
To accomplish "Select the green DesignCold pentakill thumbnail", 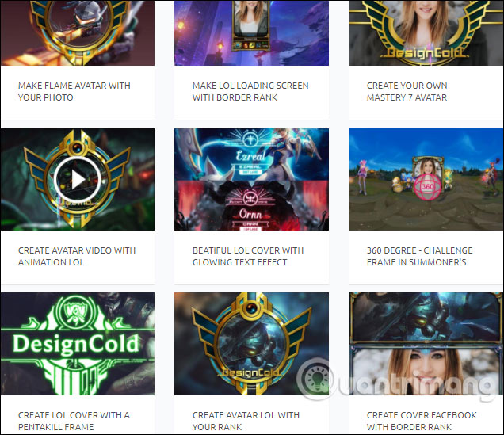I will coord(78,343).
